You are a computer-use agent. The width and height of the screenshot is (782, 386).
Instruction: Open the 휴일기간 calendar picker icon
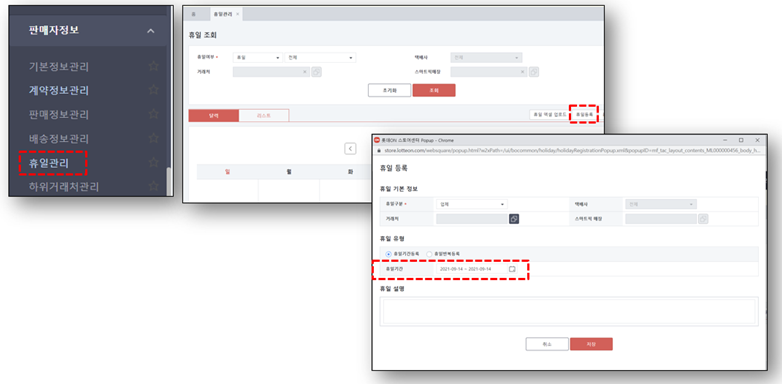(512, 269)
